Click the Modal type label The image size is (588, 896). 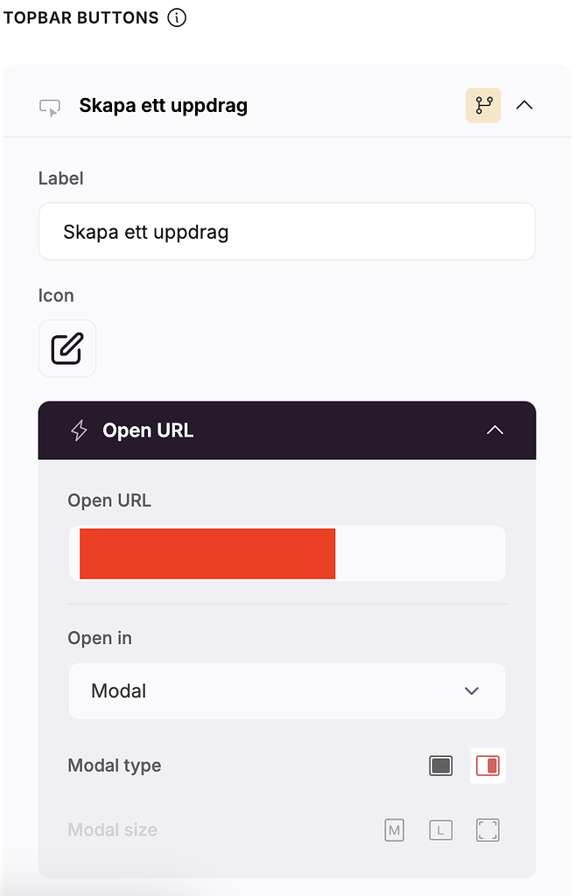click(115, 765)
